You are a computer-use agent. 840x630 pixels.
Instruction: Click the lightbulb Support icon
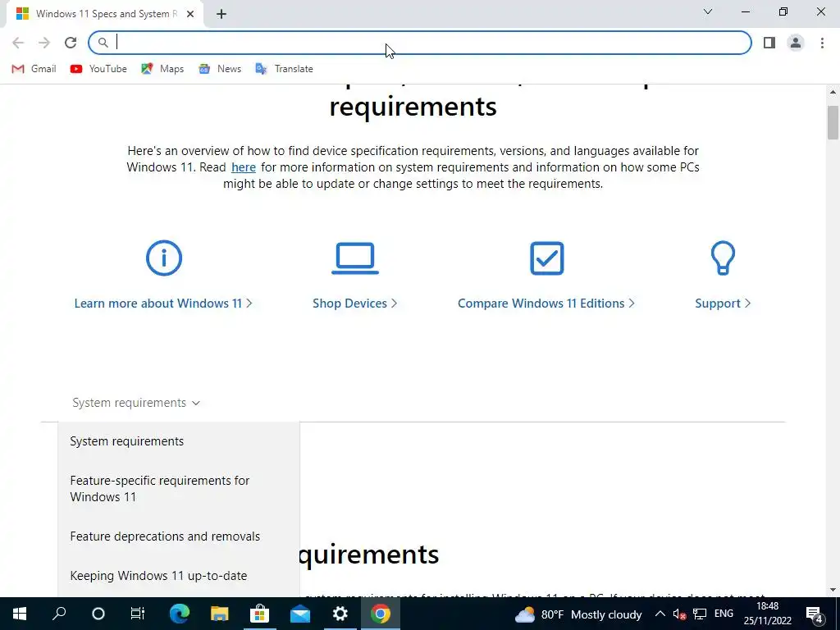tap(723, 258)
